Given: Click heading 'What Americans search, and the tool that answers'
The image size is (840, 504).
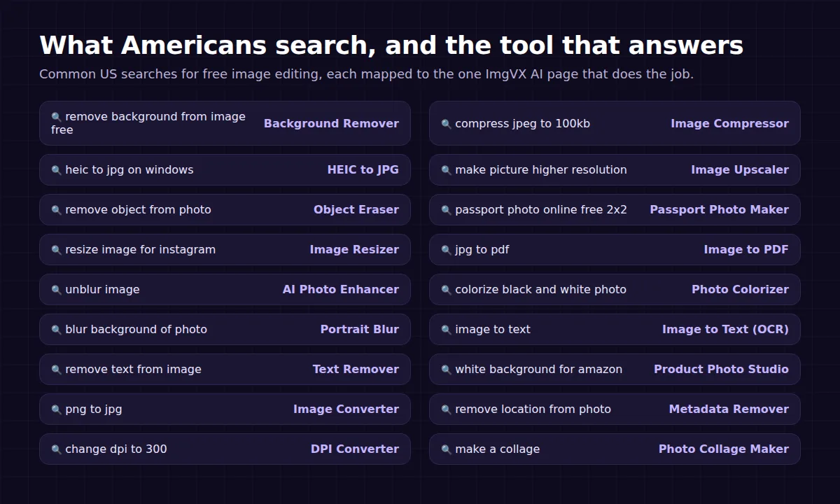Looking at the screenshot, I should (x=391, y=45).
